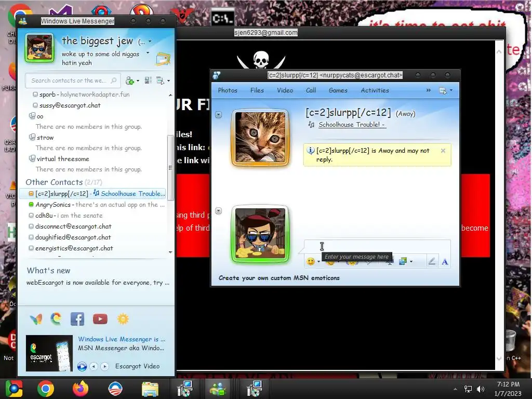The image size is (532, 399).
Task: Collapse the 'virtual threesome' group
Action: [32, 158]
